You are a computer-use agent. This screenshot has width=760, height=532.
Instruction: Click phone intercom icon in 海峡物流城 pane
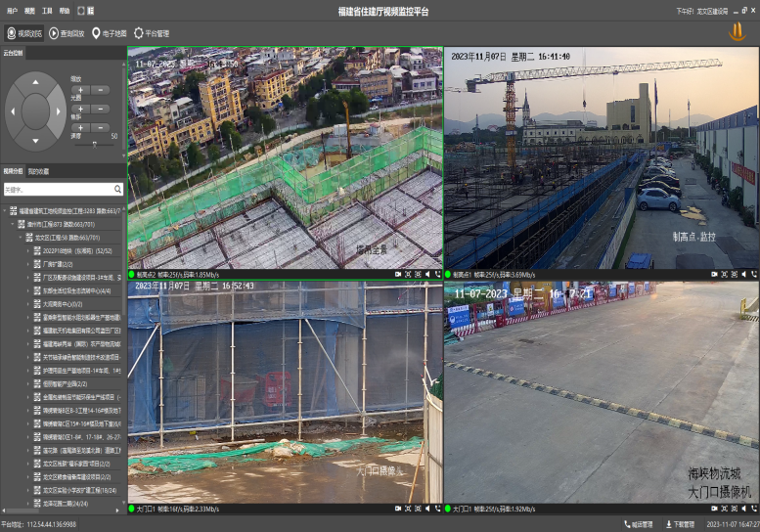[754, 509]
